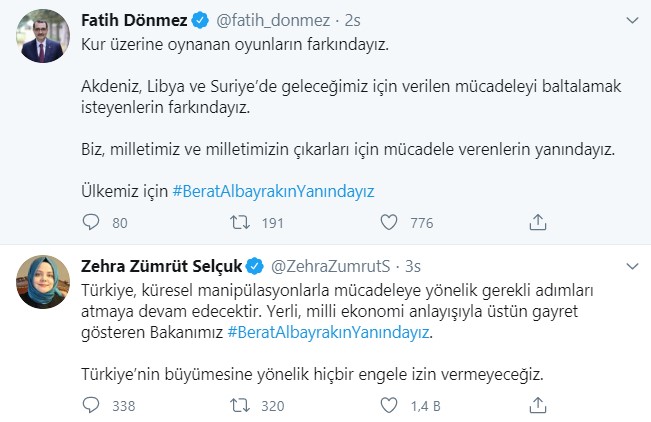The image size is (651, 422).
Task: Open more options on Zehra Zümrüt Selçuk's tweet
Action: 631,266
